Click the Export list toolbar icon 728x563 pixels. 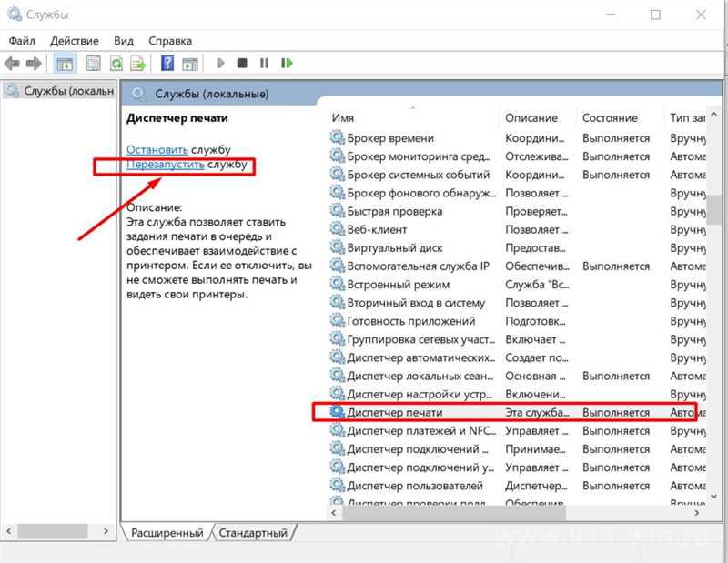coord(137,63)
